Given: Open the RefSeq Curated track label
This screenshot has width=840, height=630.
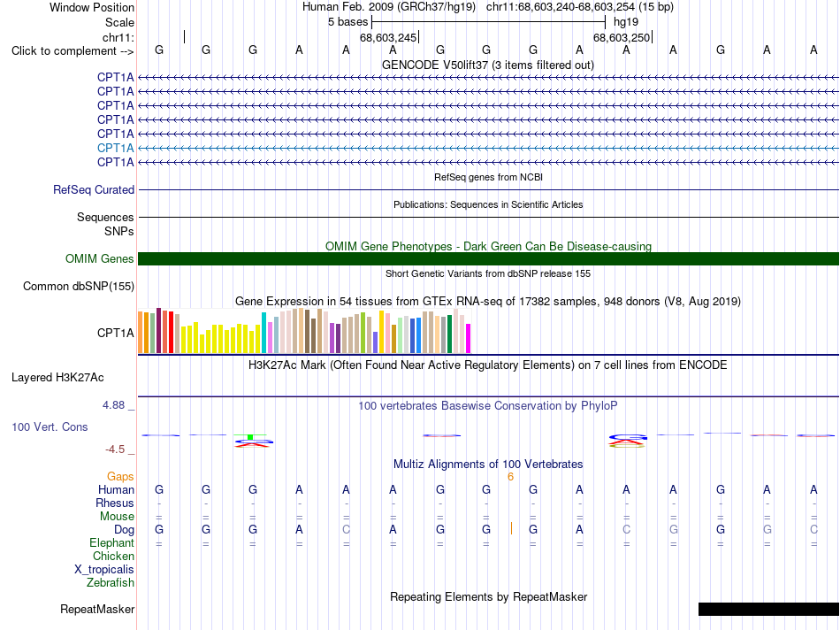Looking at the screenshot, I should pos(94,190).
